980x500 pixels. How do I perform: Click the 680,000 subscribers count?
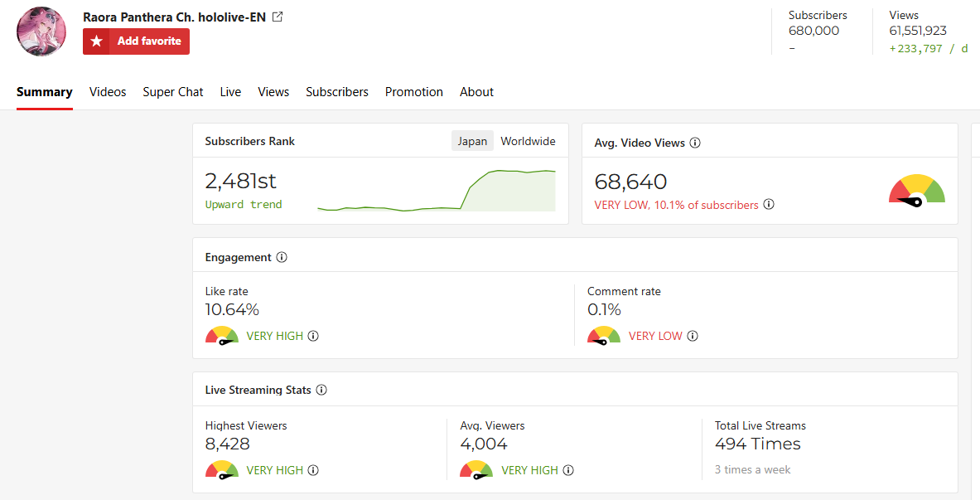[x=813, y=31]
